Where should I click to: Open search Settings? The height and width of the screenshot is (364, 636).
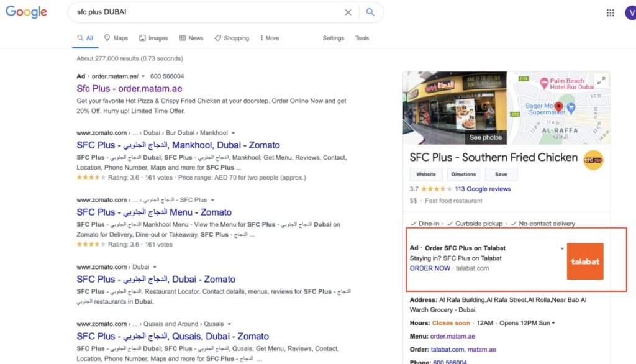click(x=334, y=38)
